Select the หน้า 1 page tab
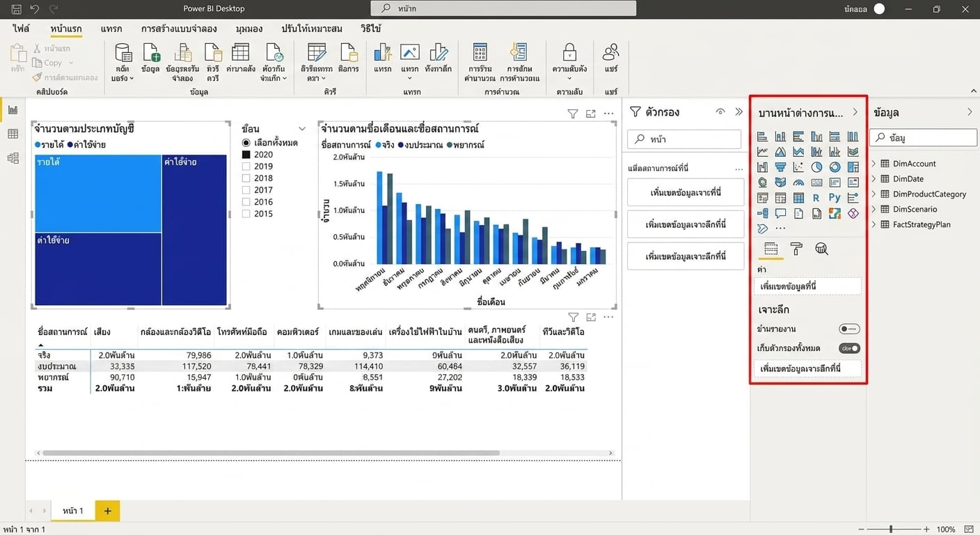Viewport: 980px width, 535px height. [72, 511]
